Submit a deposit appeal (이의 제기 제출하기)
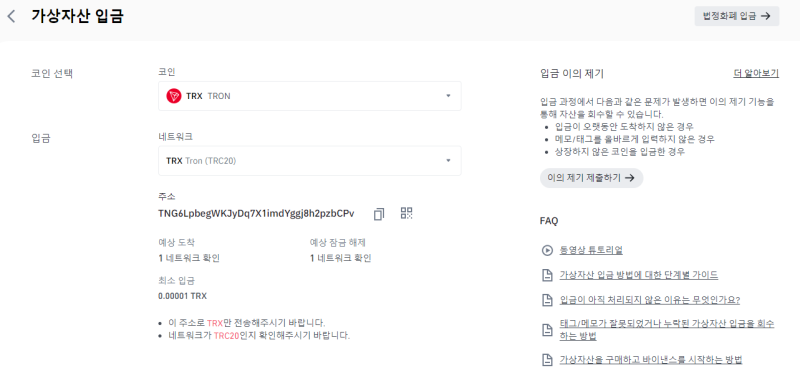Screen dimensions: 800x373 tap(591, 178)
